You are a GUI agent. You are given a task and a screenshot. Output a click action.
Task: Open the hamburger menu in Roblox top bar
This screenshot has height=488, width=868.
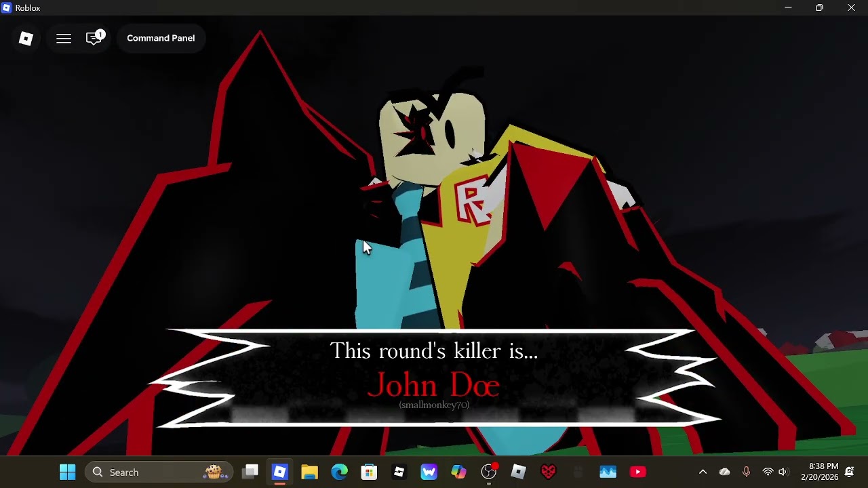tap(64, 39)
